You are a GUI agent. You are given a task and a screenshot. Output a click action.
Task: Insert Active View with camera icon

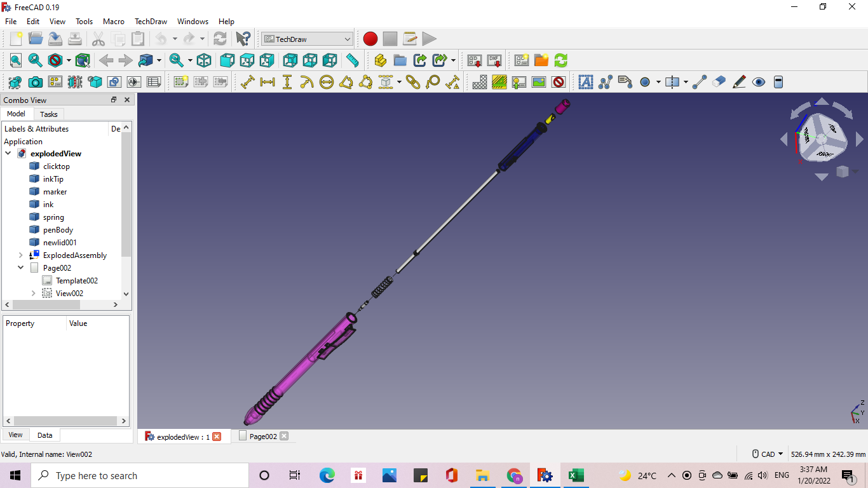tap(36, 82)
